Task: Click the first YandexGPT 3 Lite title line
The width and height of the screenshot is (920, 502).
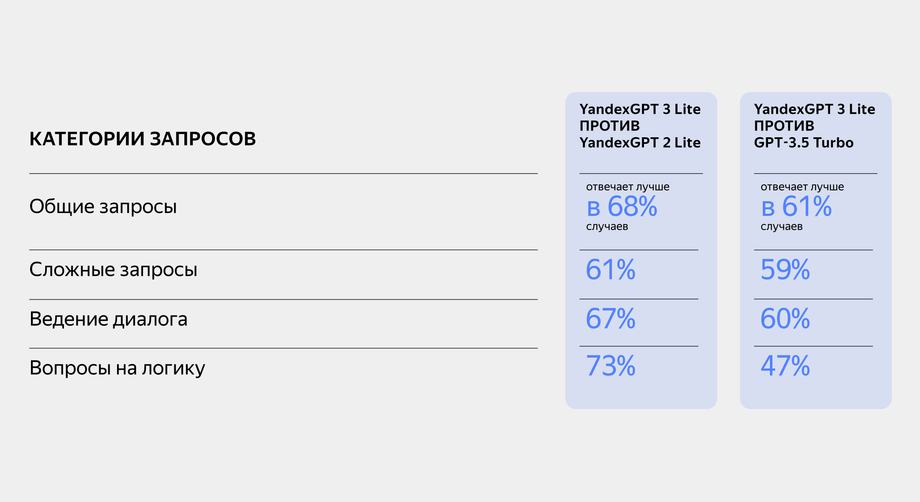Action: pos(640,108)
